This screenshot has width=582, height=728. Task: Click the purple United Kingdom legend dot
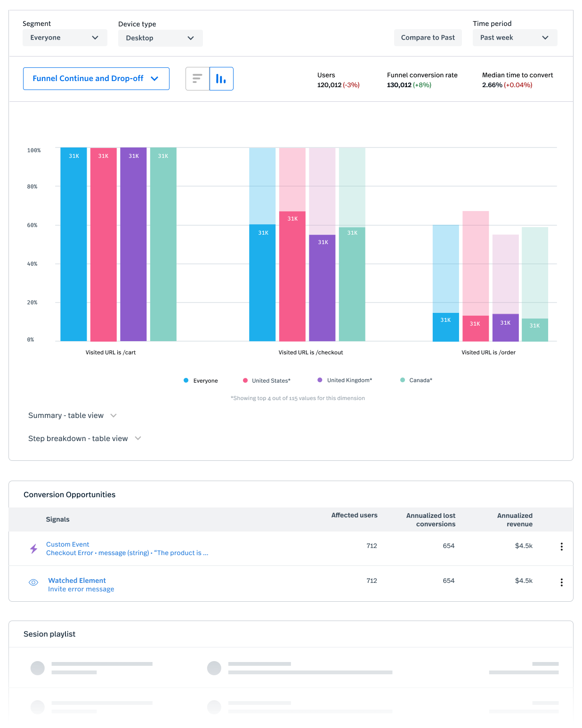(x=319, y=380)
